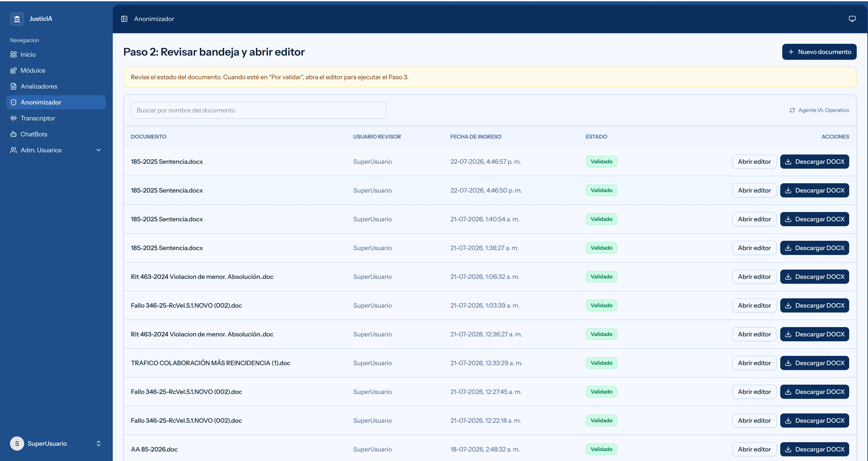868x461 pixels.
Task: Open the SuperUsuario account switcher arrows
Action: (99, 444)
